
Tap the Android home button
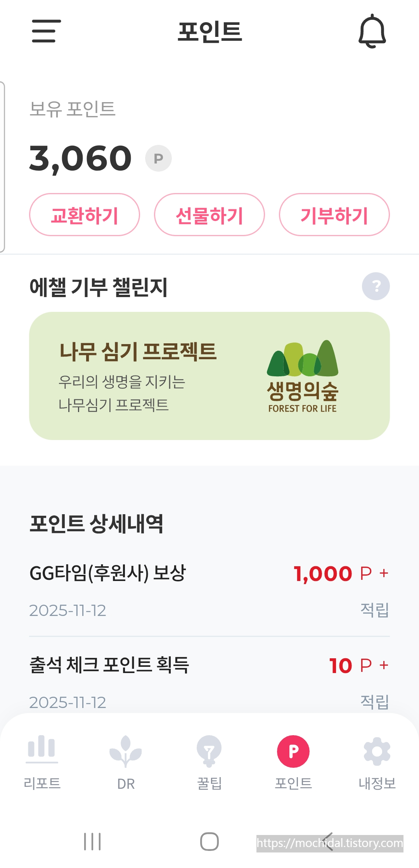pyautogui.click(x=209, y=842)
